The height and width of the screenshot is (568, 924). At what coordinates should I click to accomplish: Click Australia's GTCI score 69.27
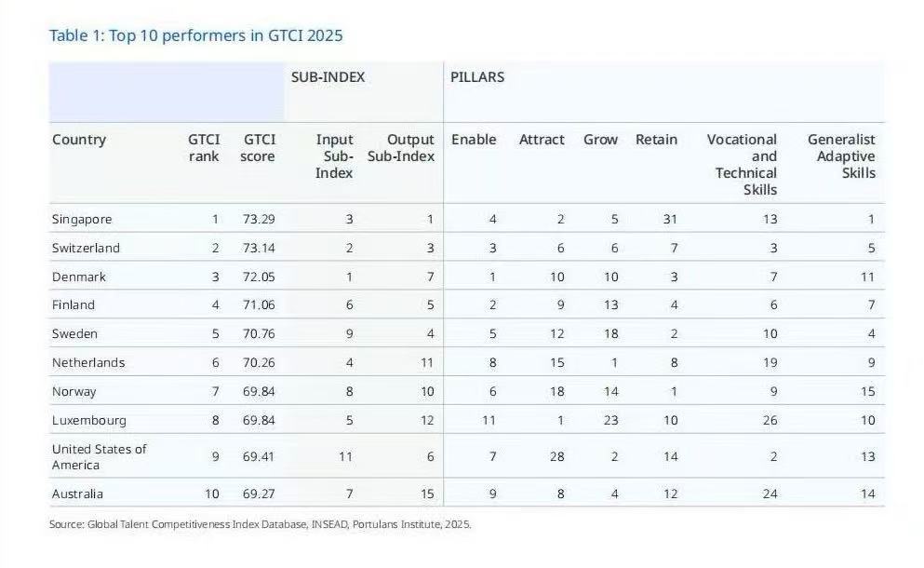(x=258, y=494)
